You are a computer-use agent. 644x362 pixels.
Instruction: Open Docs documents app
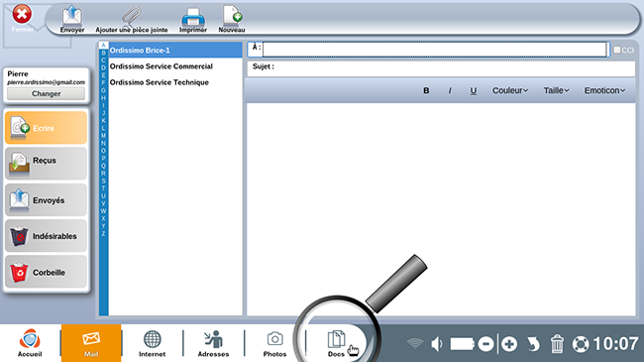click(336, 343)
